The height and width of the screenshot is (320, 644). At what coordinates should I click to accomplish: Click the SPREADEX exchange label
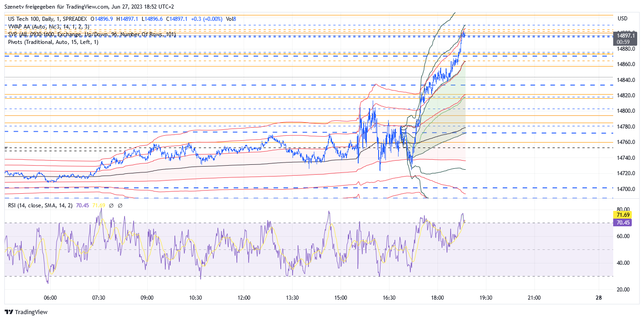75,19
